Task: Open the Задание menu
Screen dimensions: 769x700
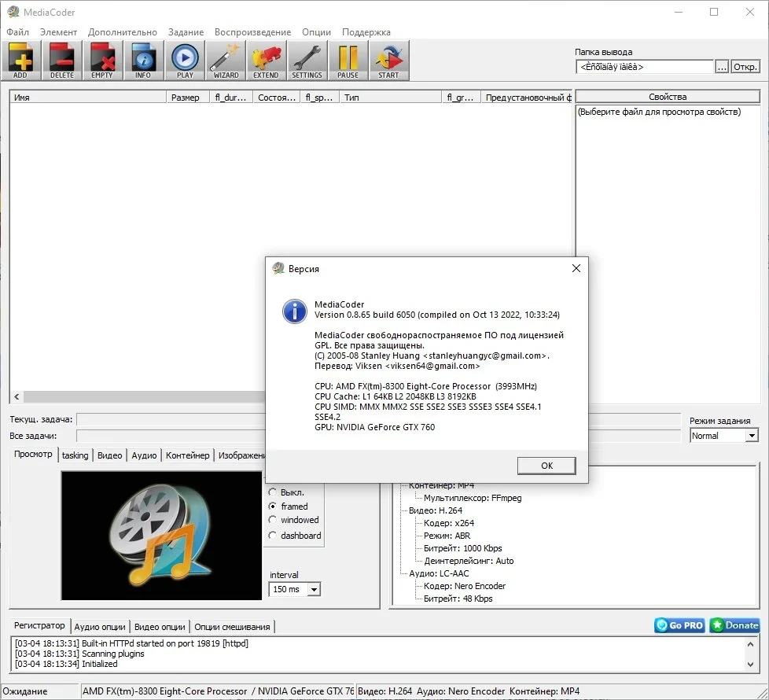Action: click(x=186, y=32)
